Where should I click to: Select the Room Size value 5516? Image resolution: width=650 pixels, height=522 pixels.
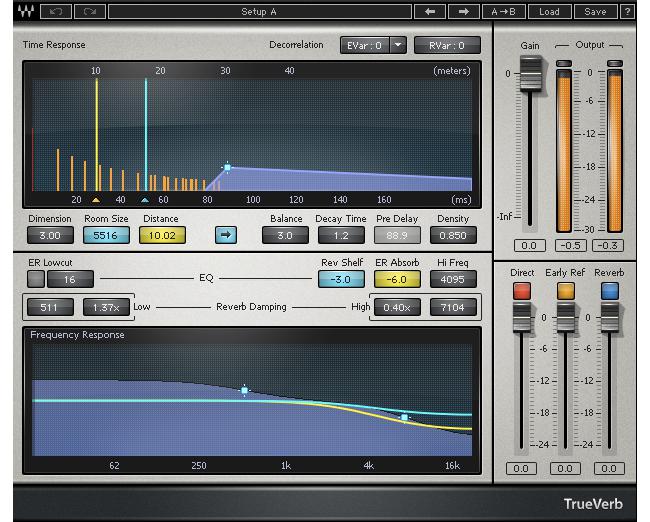pos(106,236)
